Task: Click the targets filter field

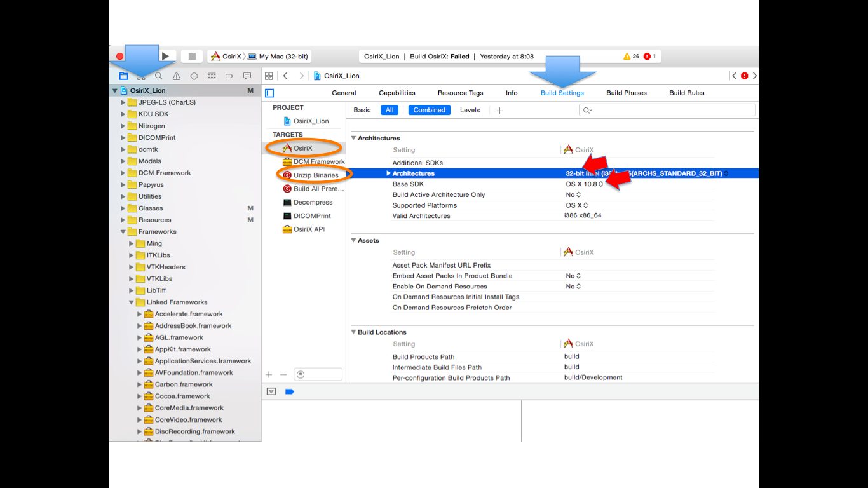Action: tap(318, 375)
